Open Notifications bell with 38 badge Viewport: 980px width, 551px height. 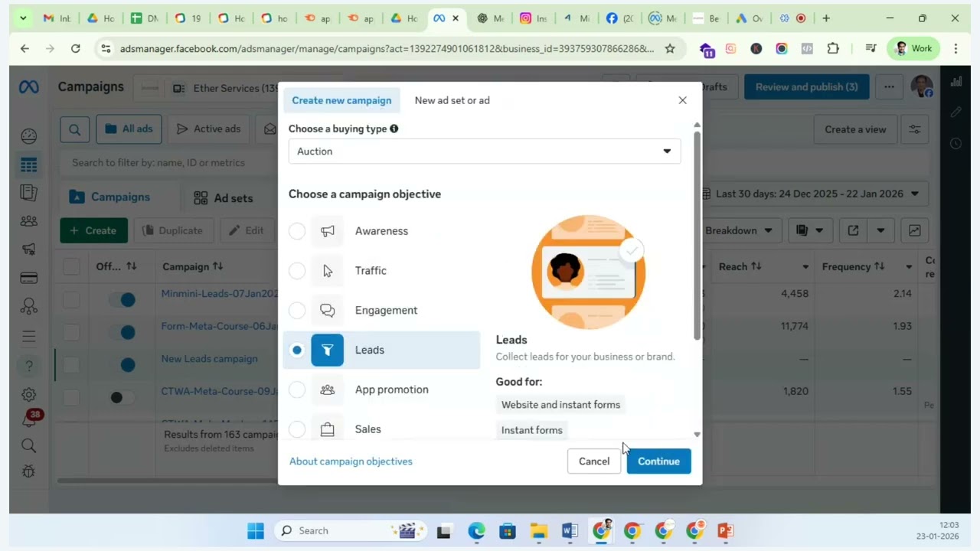click(x=30, y=419)
